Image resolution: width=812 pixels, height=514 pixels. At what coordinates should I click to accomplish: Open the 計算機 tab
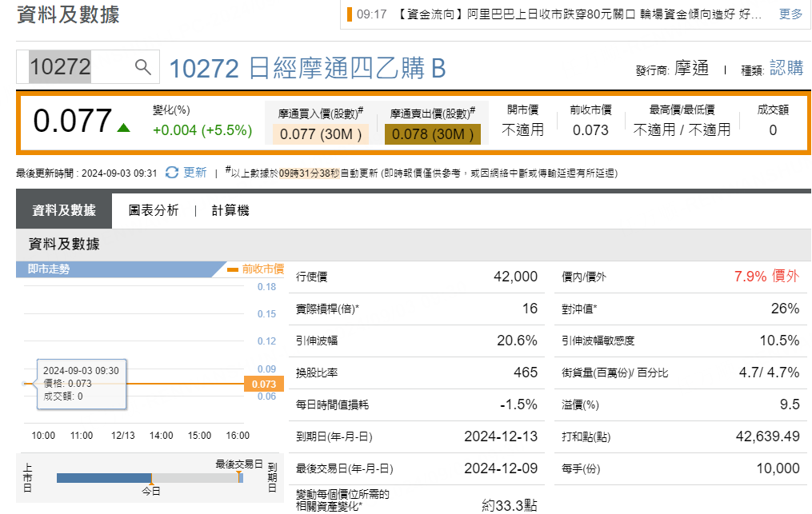point(230,210)
